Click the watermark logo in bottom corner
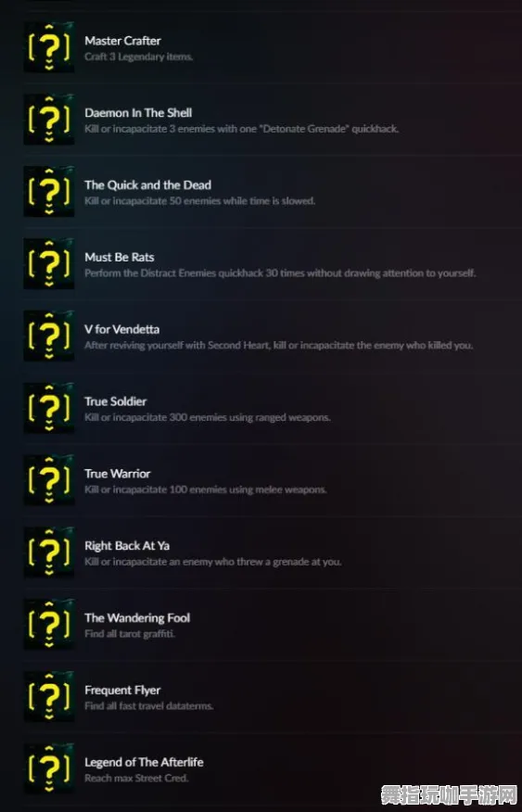Image resolution: width=522 pixels, height=812 pixels. point(449,794)
